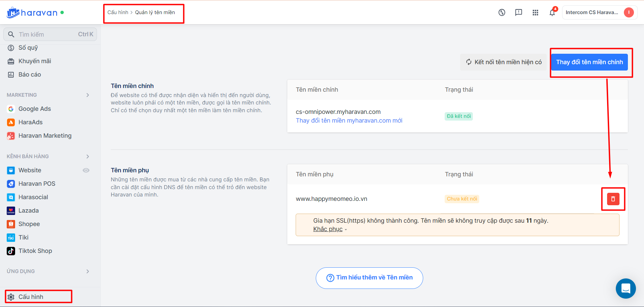Open the feedback message icon
The width and height of the screenshot is (644, 307).
pyautogui.click(x=518, y=12)
